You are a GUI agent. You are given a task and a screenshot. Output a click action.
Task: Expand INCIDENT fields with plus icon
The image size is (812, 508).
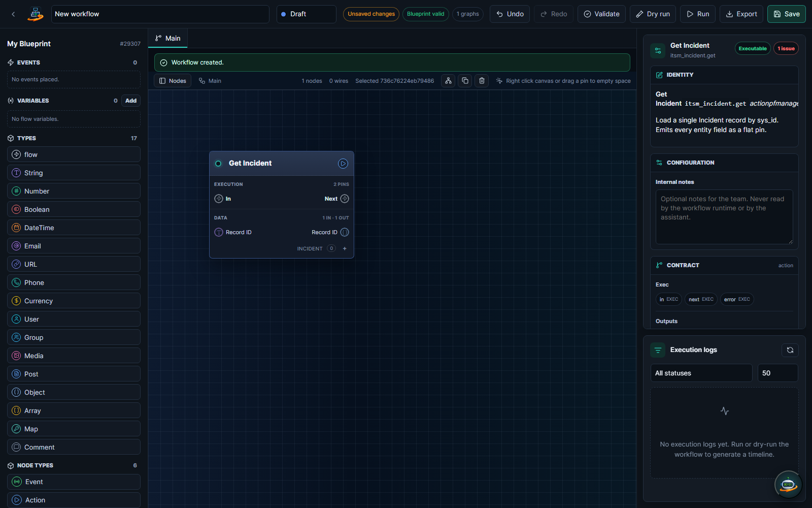pos(345,248)
